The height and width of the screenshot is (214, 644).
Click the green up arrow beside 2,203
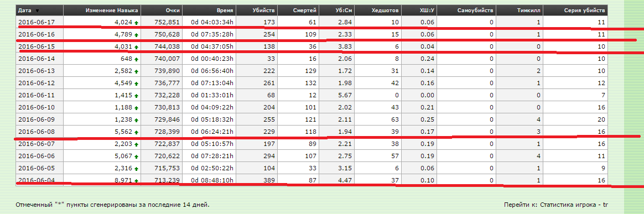[136, 144]
